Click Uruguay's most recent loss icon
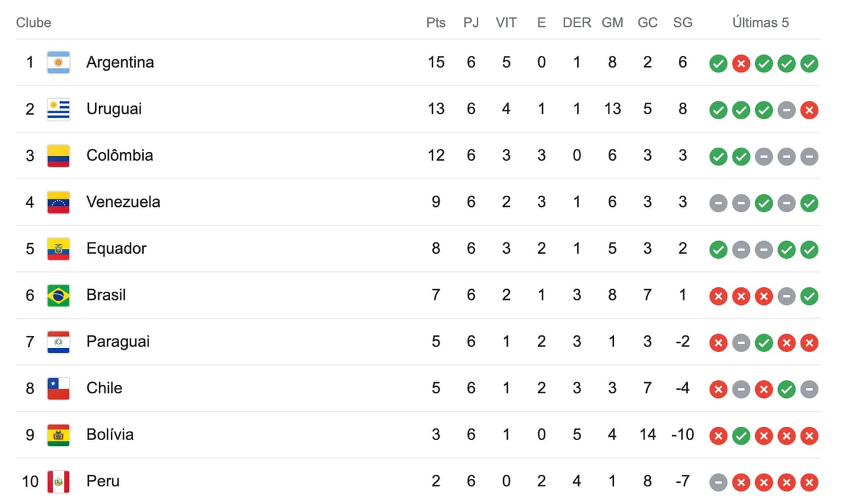The image size is (852, 504). (809, 111)
